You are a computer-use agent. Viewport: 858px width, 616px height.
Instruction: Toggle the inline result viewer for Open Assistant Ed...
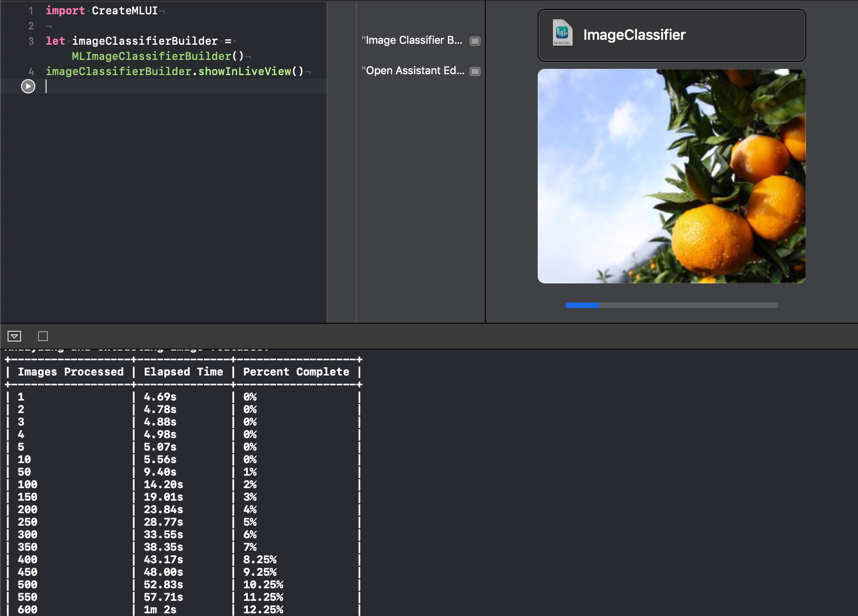pos(475,71)
